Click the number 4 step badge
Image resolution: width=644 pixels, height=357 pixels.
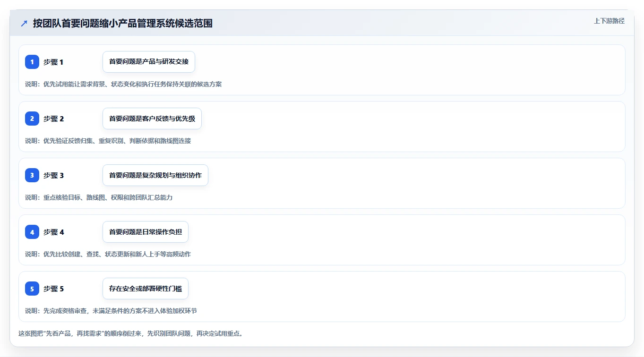tap(32, 232)
